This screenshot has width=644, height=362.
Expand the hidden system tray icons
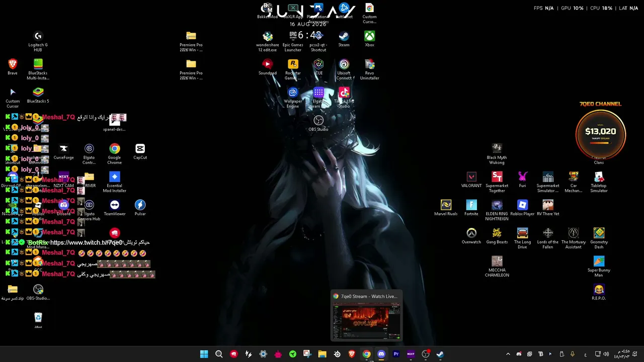click(x=508, y=354)
